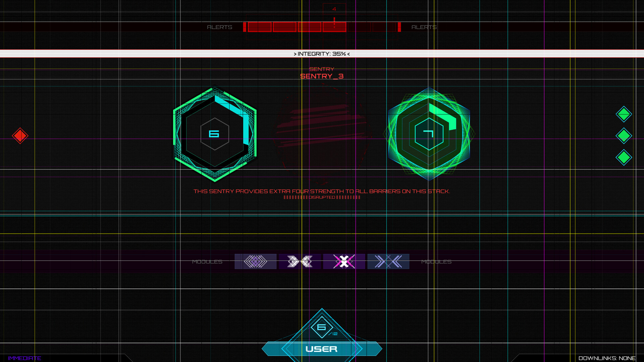The image size is (644, 362).
Task: Select the topmost green diamond on right edge
Action: click(623, 114)
